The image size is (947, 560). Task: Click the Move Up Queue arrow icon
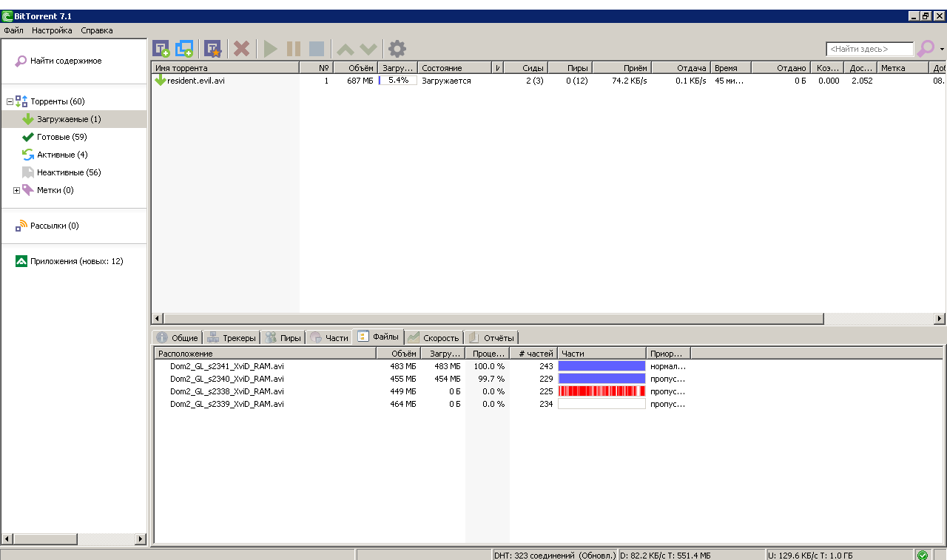(346, 50)
